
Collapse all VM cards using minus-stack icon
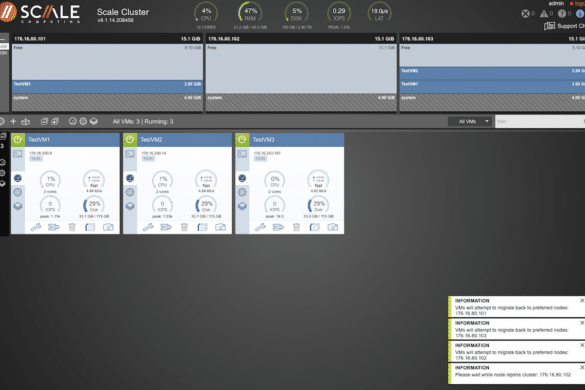[x=44, y=121]
